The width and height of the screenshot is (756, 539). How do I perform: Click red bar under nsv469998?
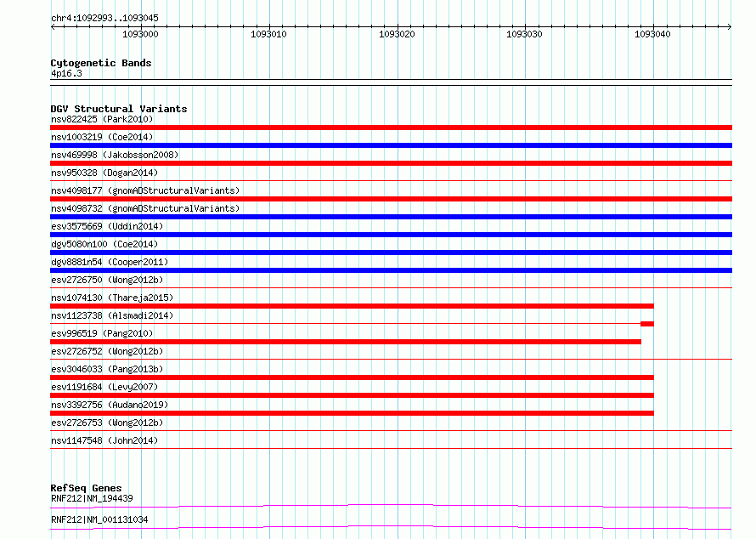point(391,163)
